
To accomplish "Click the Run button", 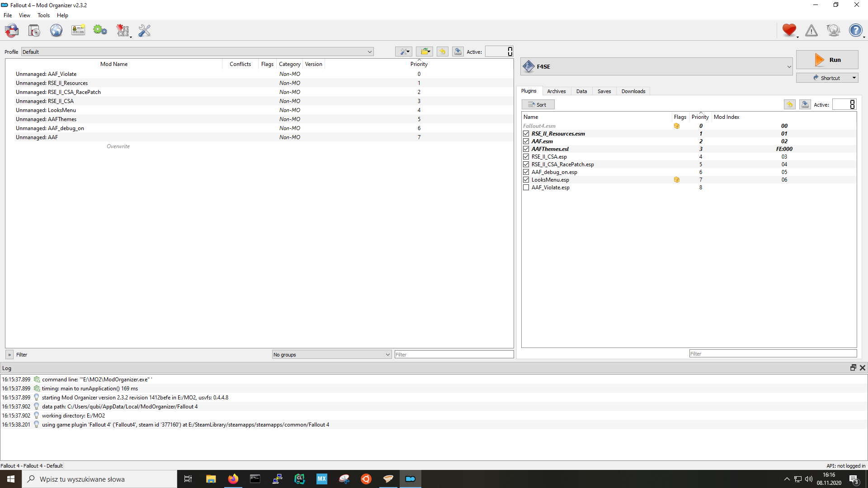I will pos(827,60).
